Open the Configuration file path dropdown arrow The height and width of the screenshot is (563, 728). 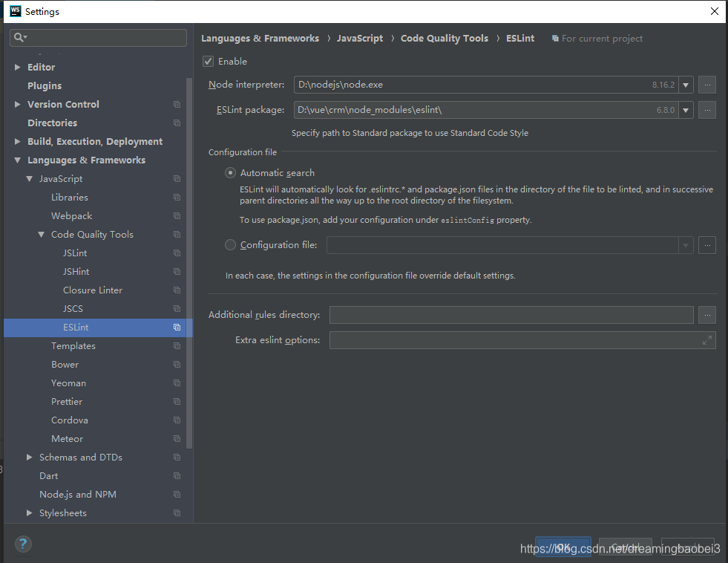point(686,245)
